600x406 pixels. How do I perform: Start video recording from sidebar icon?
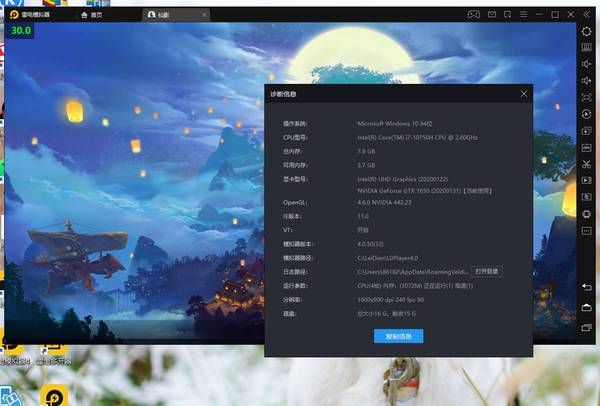[x=586, y=180]
